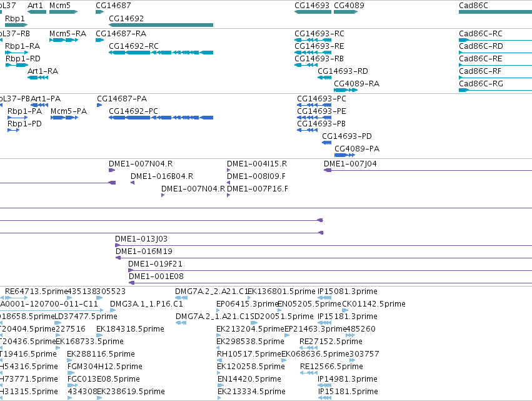Click the Rbp1 gene label
This screenshot has width=532, height=401.
[x=14, y=18]
